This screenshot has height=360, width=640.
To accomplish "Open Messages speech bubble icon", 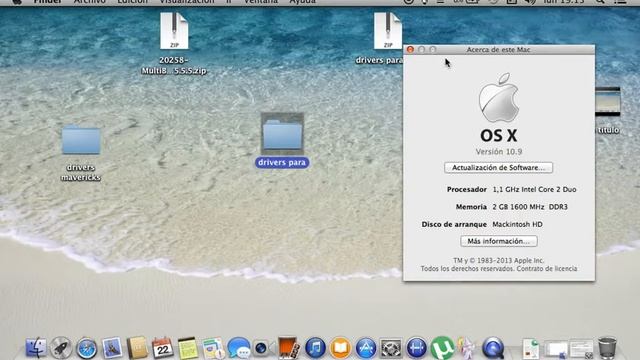I will (x=239, y=348).
